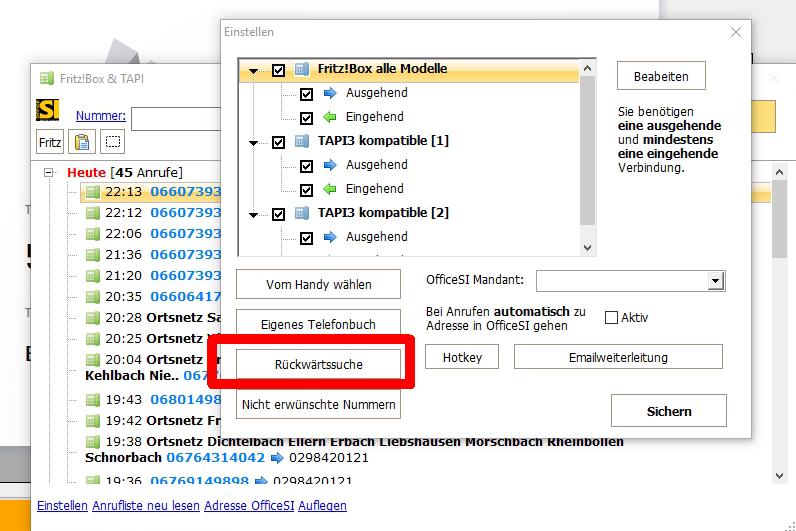The height and width of the screenshot is (531, 796).
Task: Click phone icon of the 20:04 call
Action: 92,360
